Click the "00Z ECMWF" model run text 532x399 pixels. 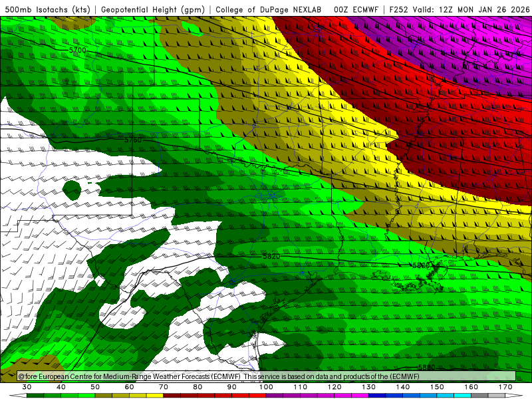[356, 9]
